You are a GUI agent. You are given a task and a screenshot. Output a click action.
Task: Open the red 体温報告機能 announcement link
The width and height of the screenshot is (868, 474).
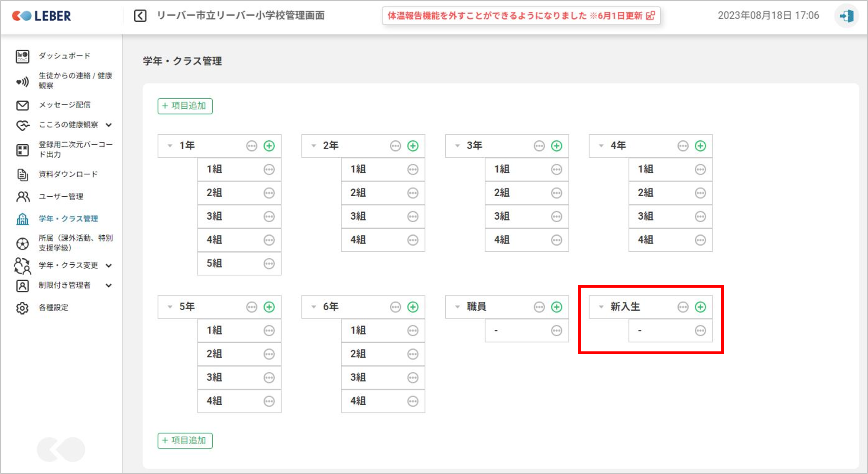[521, 16]
